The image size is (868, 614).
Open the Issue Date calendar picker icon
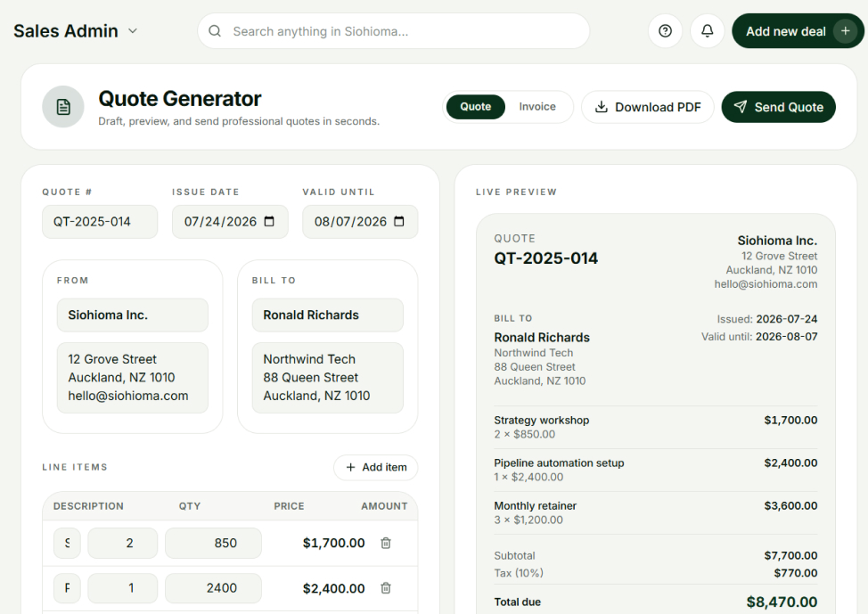(x=269, y=222)
